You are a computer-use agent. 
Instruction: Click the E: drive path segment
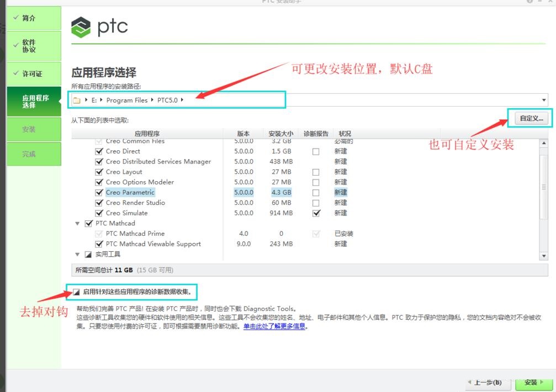click(94, 100)
